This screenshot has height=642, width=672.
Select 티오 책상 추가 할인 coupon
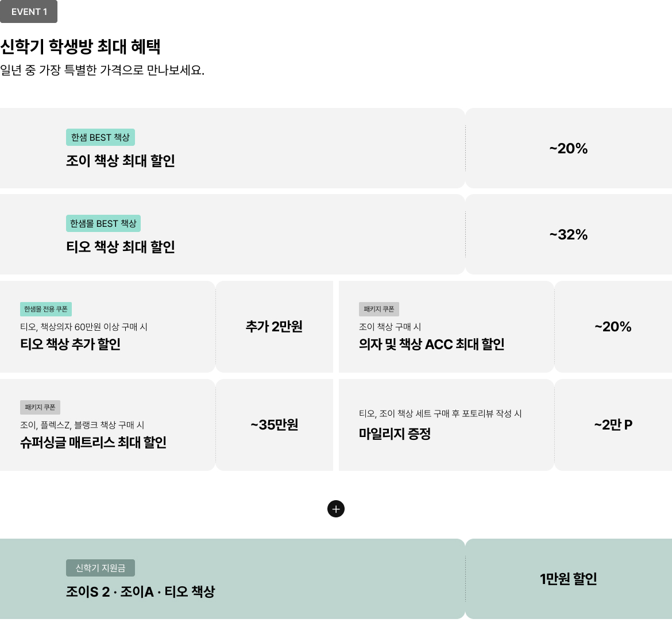pos(71,344)
